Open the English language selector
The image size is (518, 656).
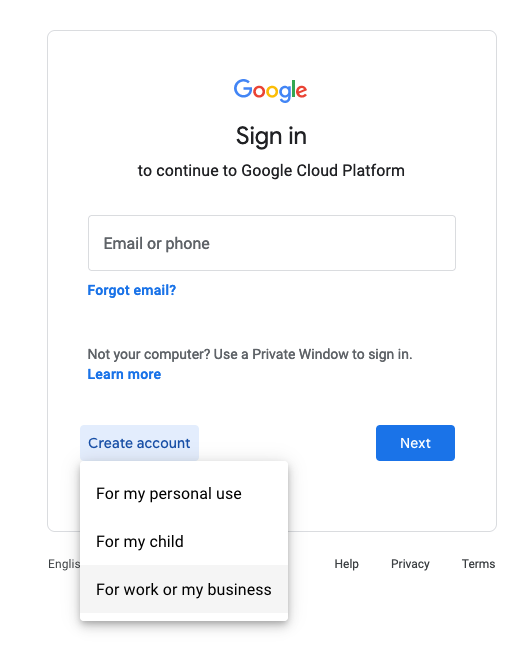pos(64,564)
